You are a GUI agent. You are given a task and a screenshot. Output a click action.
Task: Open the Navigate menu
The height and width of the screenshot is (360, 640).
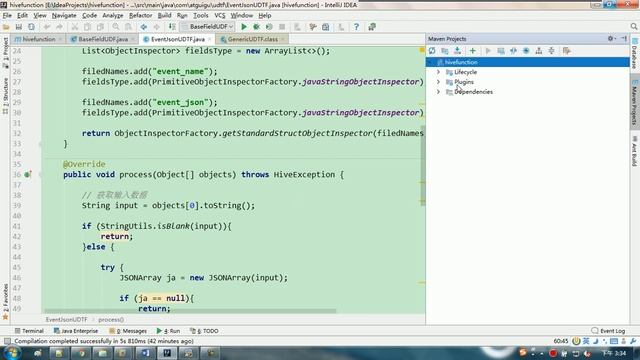click(64, 16)
